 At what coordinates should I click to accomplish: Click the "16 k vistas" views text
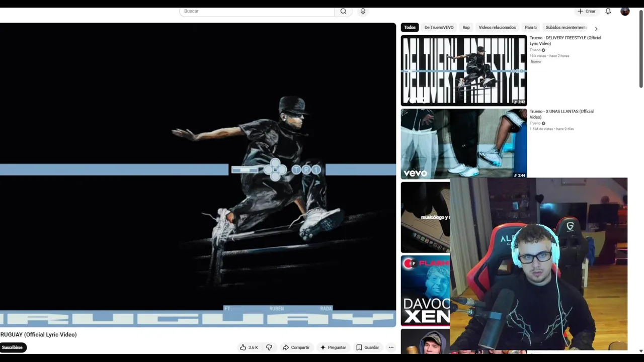538,56
